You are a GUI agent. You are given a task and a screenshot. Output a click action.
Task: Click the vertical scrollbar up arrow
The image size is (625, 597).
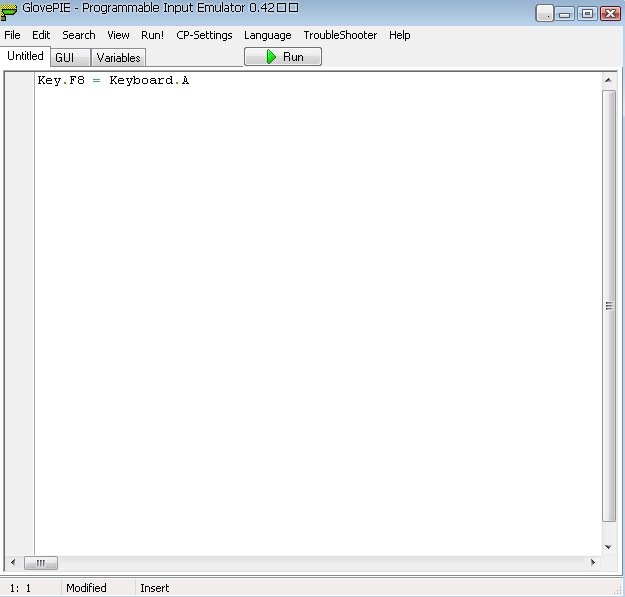tap(608, 80)
